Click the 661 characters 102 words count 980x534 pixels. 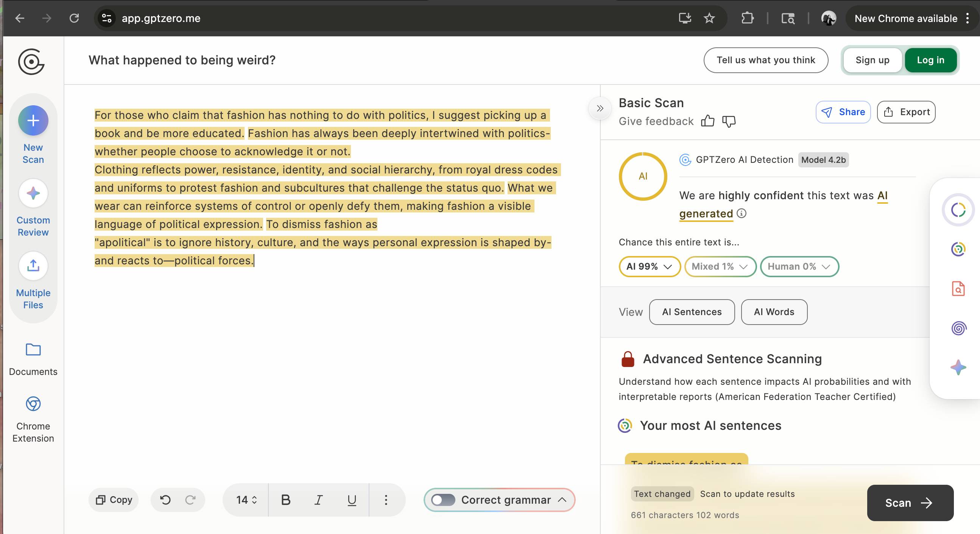coord(685,515)
